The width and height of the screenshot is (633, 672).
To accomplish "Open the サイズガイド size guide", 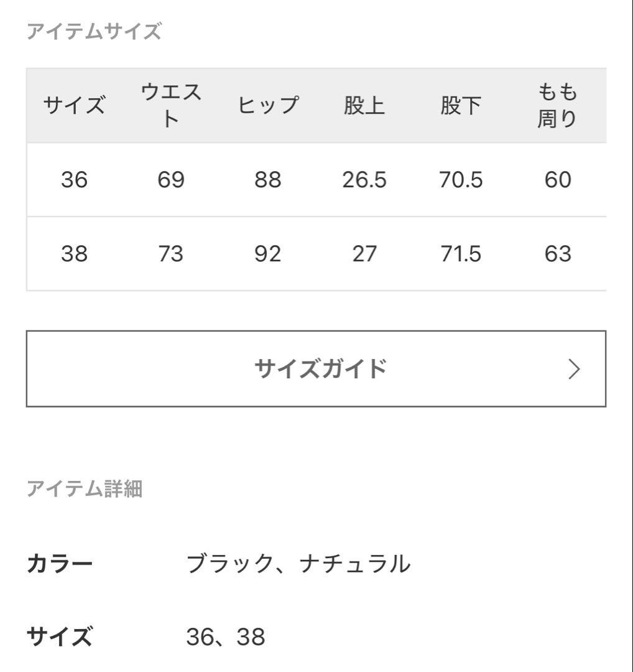I will 317,368.
